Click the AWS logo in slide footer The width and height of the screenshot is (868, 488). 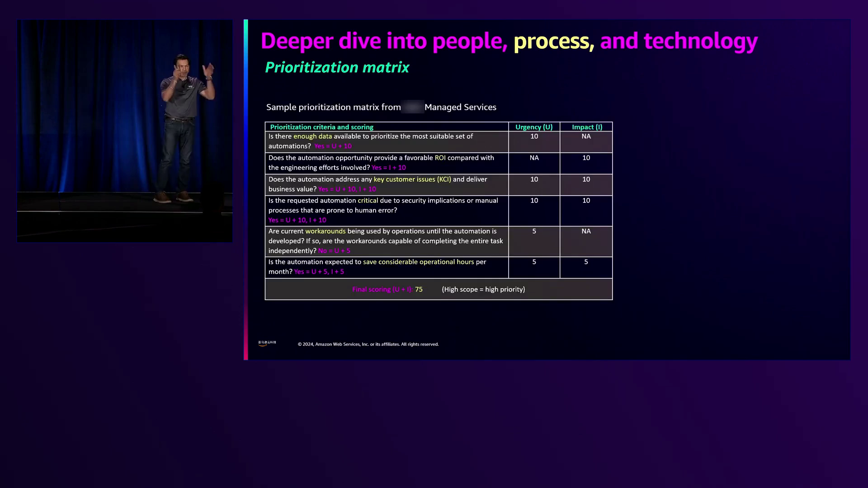[267, 343]
